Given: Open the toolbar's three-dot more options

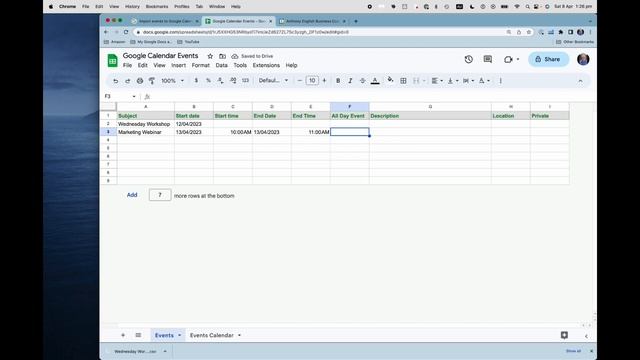Looking at the screenshot, I should point(500,81).
